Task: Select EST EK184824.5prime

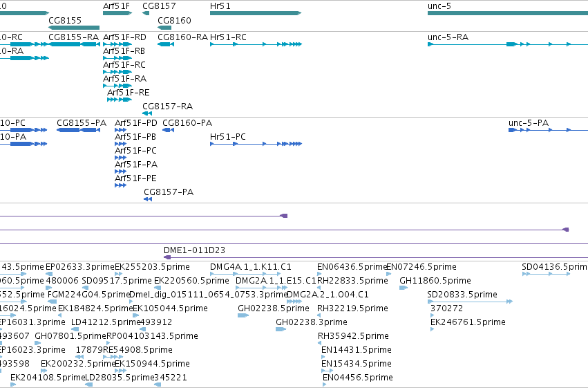Action: coord(95,308)
